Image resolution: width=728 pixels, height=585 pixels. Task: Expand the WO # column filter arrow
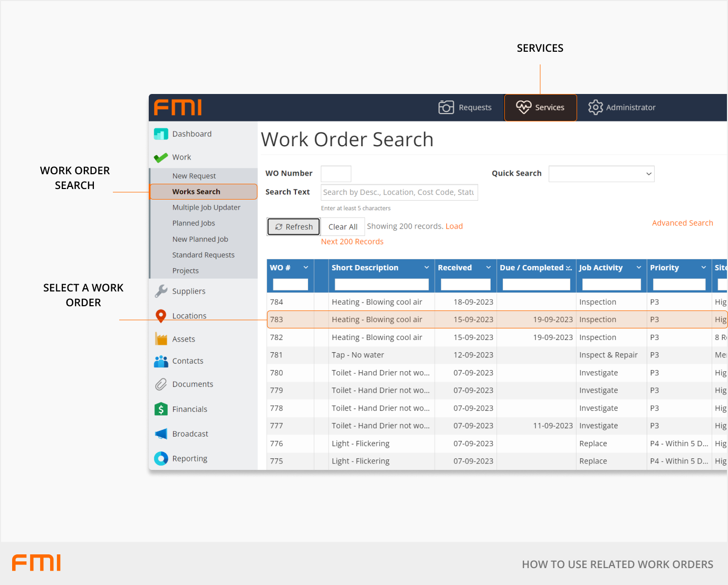305,268
